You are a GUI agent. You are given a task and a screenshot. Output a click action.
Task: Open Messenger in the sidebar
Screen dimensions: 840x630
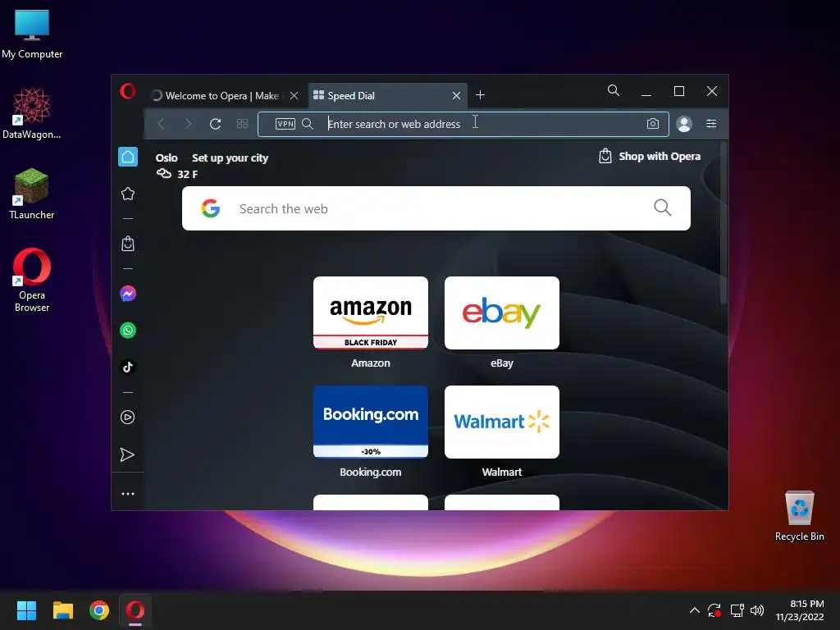(128, 294)
